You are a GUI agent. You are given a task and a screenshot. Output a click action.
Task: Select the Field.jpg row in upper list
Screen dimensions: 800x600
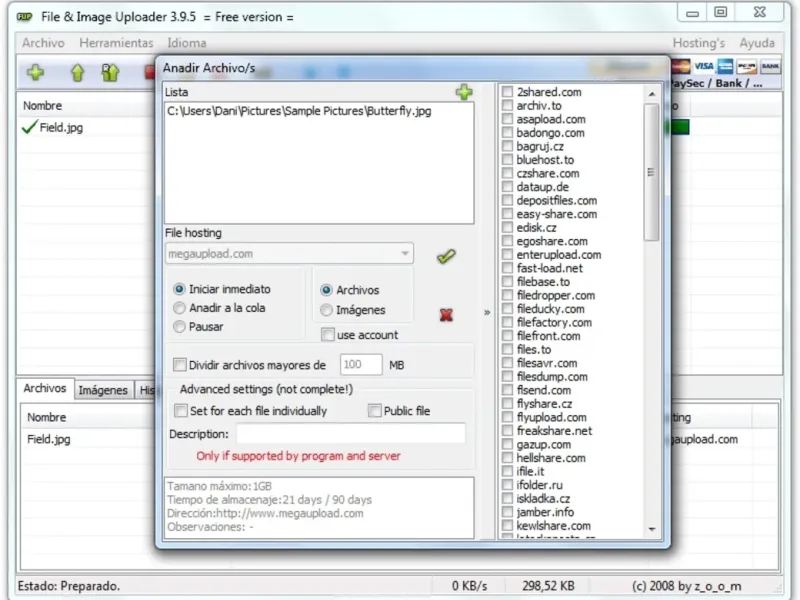(61, 128)
